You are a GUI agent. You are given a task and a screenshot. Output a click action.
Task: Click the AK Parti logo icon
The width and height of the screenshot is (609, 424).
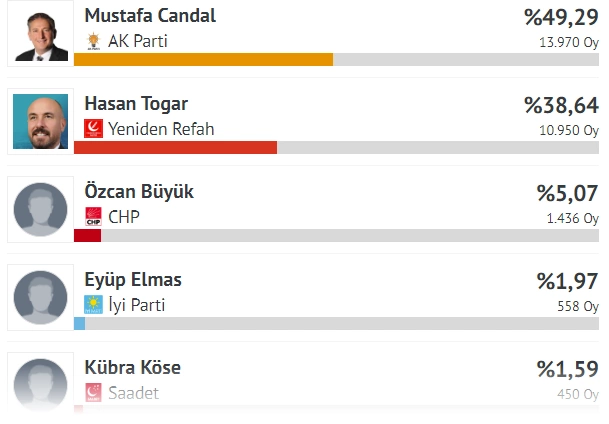click(x=94, y=41)
